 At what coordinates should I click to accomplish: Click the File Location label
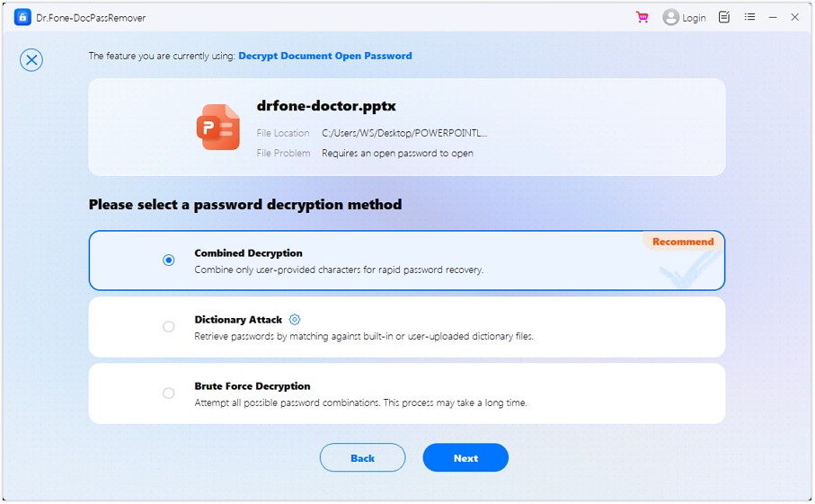283,133
